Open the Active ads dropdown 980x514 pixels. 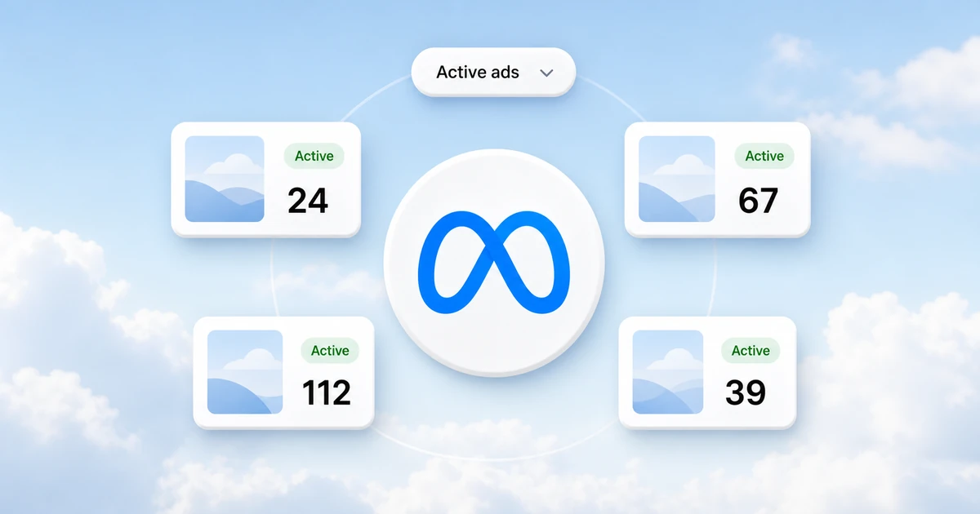point(493,73)
